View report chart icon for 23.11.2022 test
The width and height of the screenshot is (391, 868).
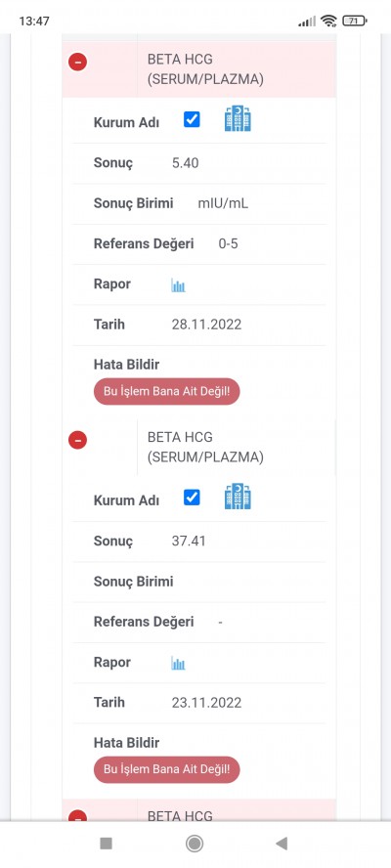[x=178, y=663]
